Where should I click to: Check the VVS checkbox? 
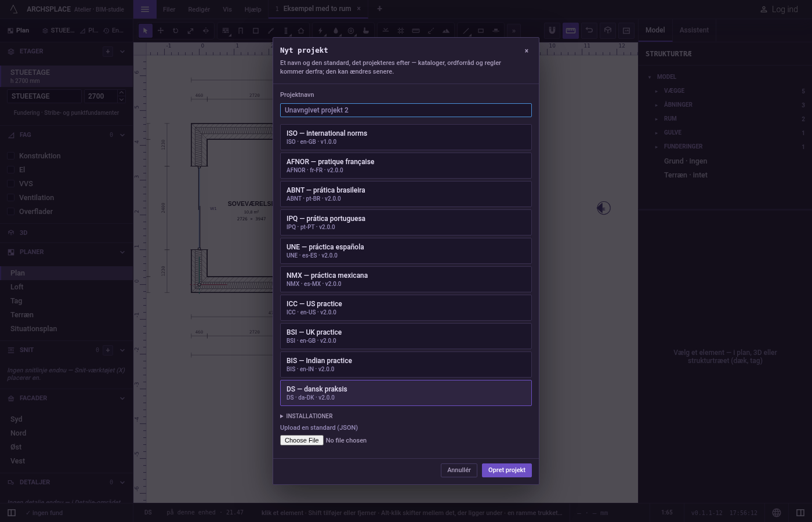point(11,184)
